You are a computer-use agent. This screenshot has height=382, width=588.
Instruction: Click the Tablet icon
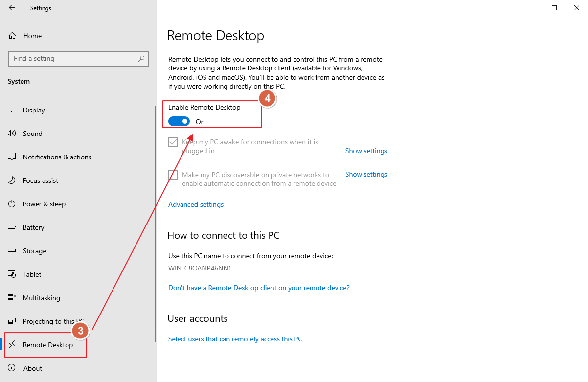12,274
